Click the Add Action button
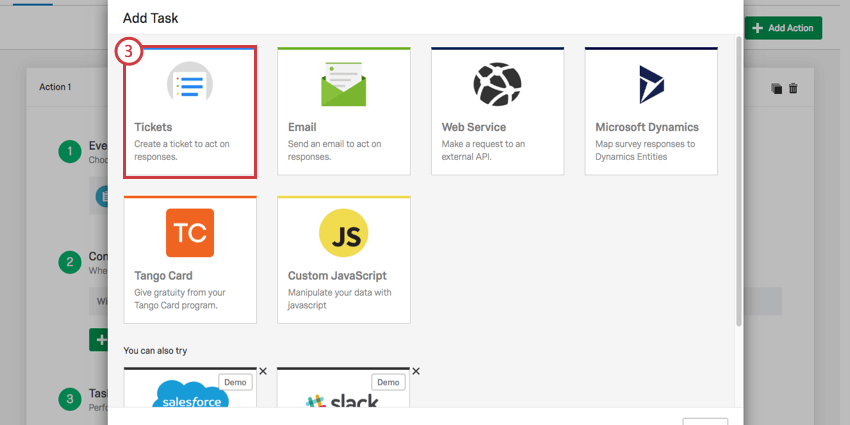This screenshot has width=850, height=425. pos(783,28)
